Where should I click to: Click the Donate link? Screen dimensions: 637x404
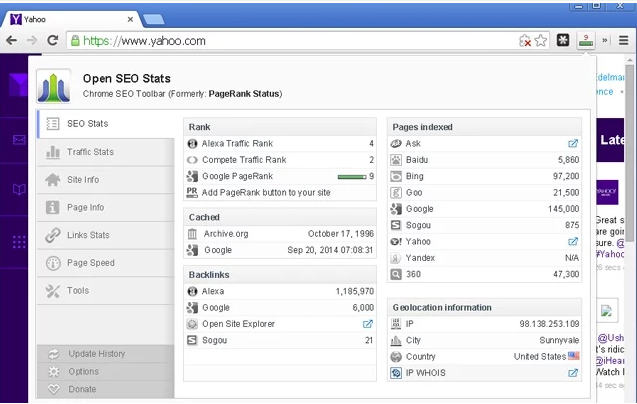click(x=82, y=389)
